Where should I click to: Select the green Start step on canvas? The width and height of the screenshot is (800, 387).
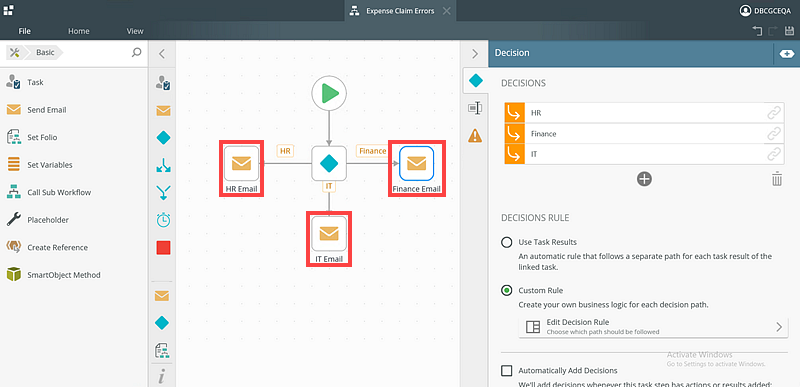329,93
